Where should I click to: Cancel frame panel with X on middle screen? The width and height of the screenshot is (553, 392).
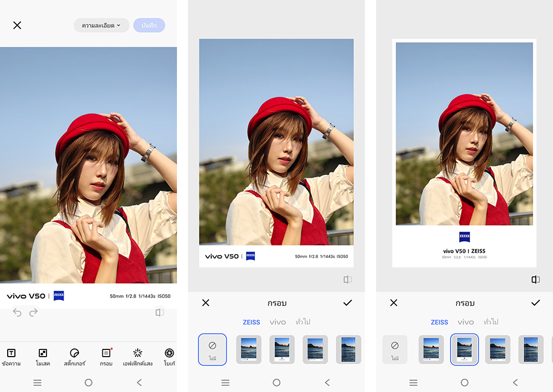tap(206, 303)
